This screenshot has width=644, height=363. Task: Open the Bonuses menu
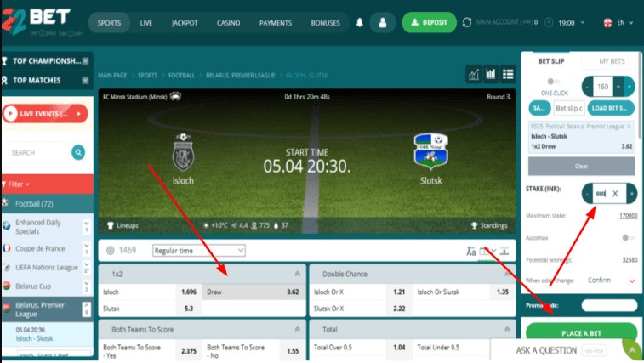point(325,23)
